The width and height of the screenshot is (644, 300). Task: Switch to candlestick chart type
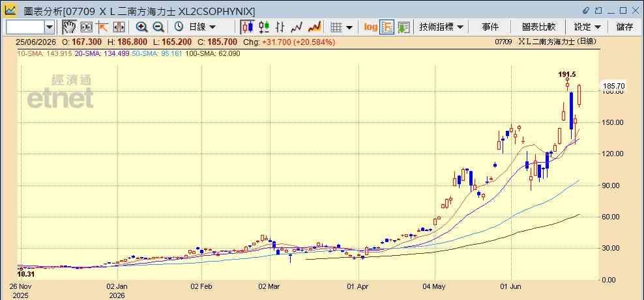coord(247,27)
